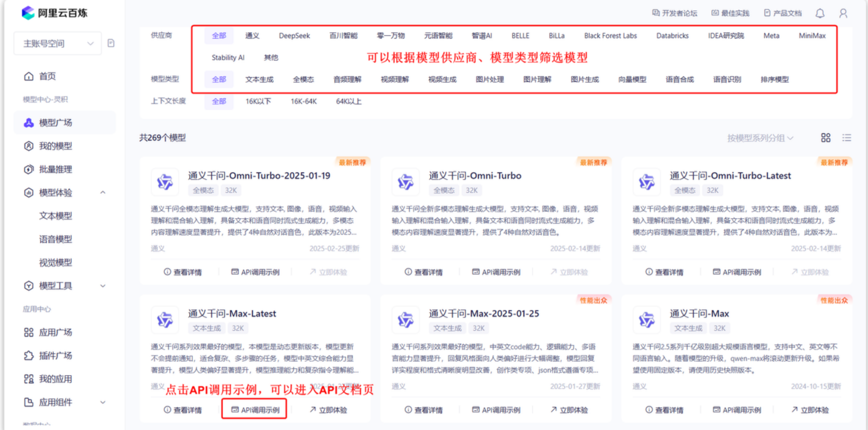Open the user account avatar icon
The height and width of the screenshot is (430, 868).
pyautogui.click(x=843, y=14)
